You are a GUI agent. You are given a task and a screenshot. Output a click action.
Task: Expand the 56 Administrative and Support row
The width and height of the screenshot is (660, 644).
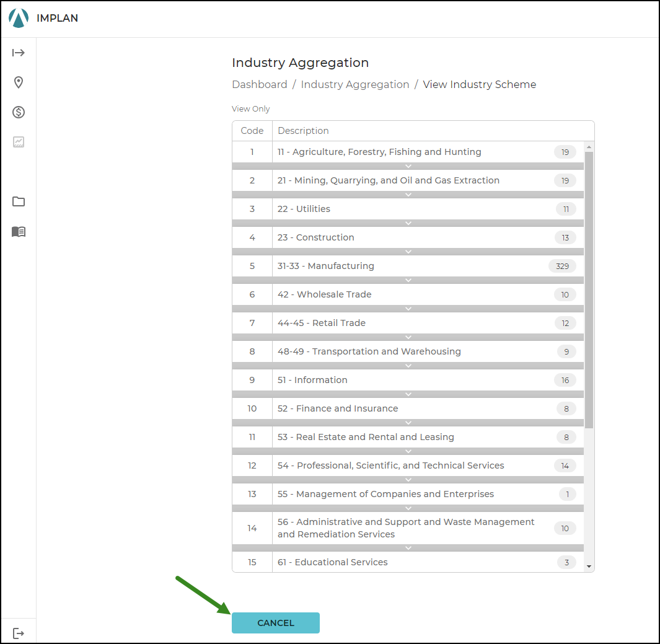point(408,548)
